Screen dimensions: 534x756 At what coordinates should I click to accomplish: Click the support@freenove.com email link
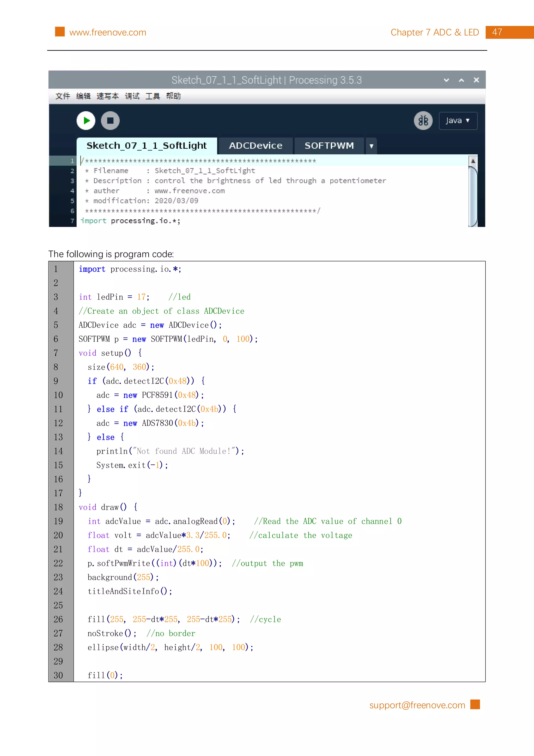[x=417, y=705]
